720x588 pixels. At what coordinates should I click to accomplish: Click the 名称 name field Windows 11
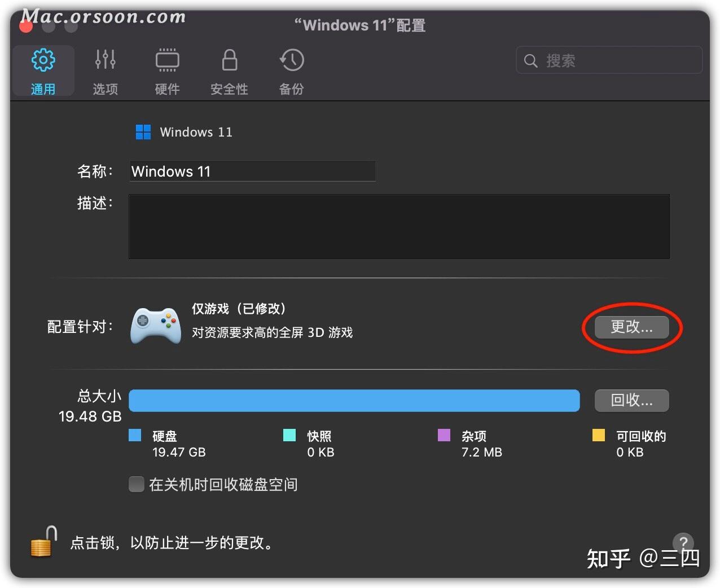[x=252, y=171]
